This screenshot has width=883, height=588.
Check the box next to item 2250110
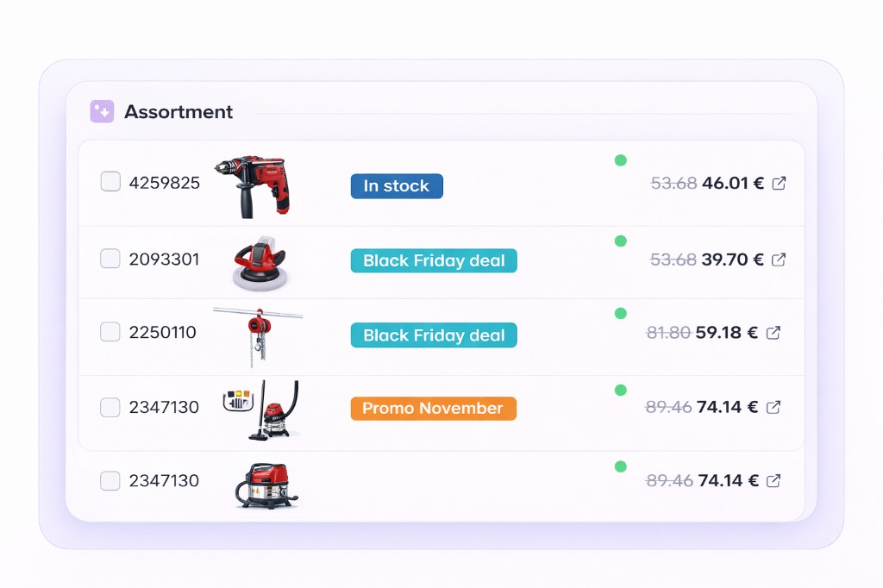110,332
